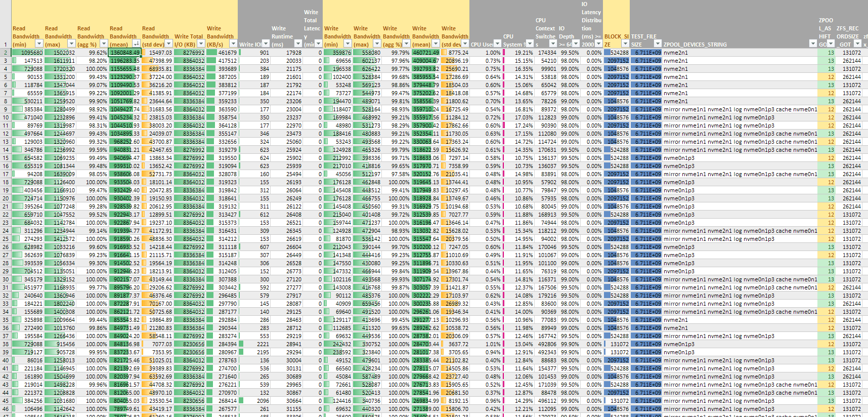Open filter dropdown for Write Bandwidth (mean)

(x=436, y=44)
